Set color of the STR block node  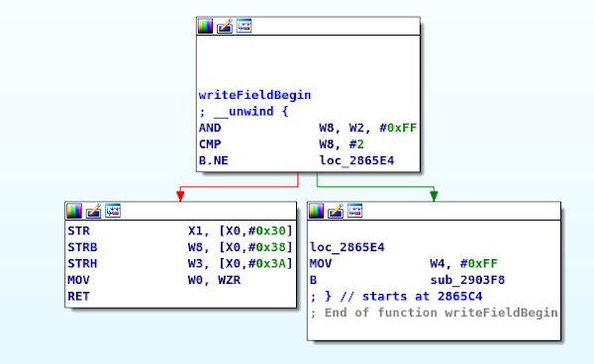[x=74, y=211]
